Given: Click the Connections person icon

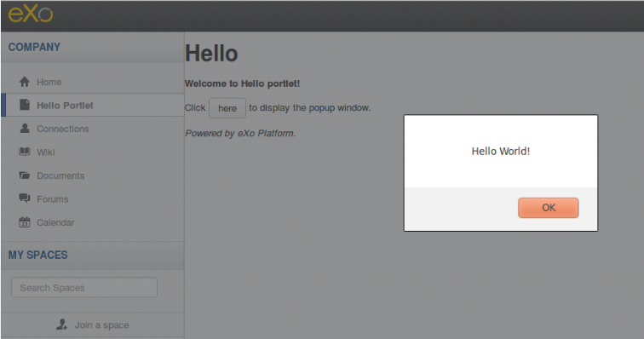Looking at the screenshot, I should (x=25, y=129).
